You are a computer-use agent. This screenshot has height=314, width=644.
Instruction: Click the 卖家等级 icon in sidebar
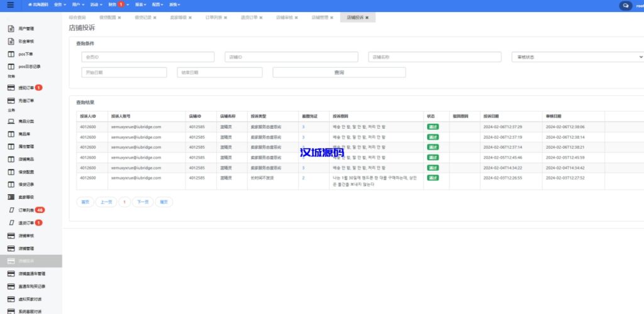click(11, 197)
